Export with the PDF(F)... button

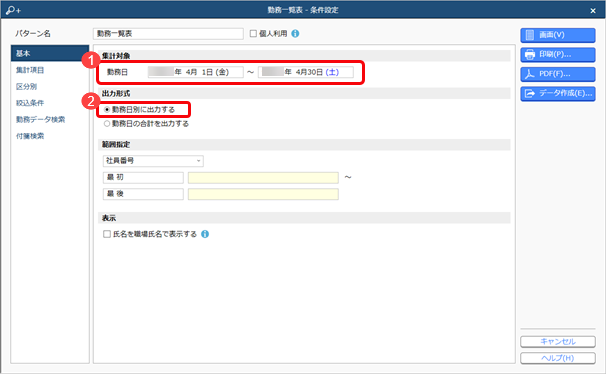point(558,74)
